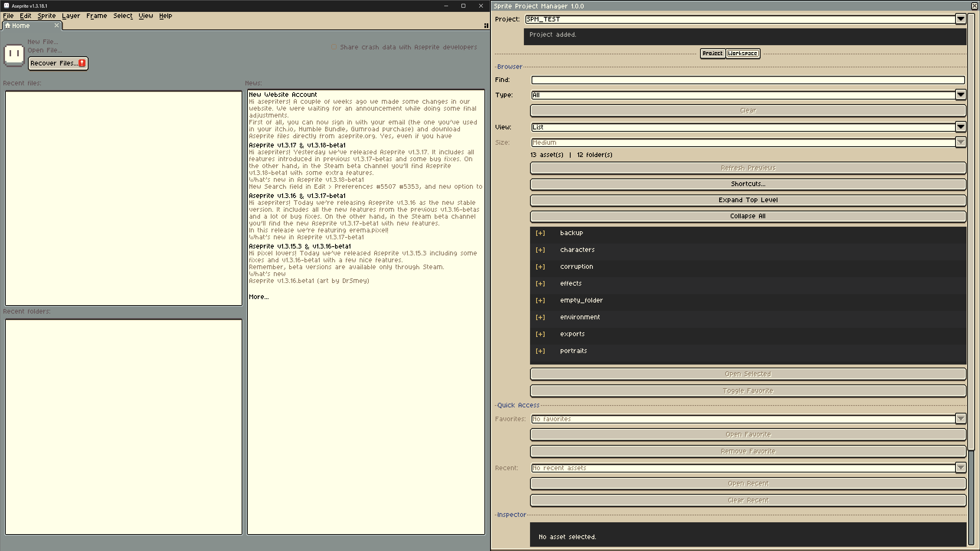Click the Project name field SPM_TEST
The image size is (980, 551).
click(x=740, y=19)
